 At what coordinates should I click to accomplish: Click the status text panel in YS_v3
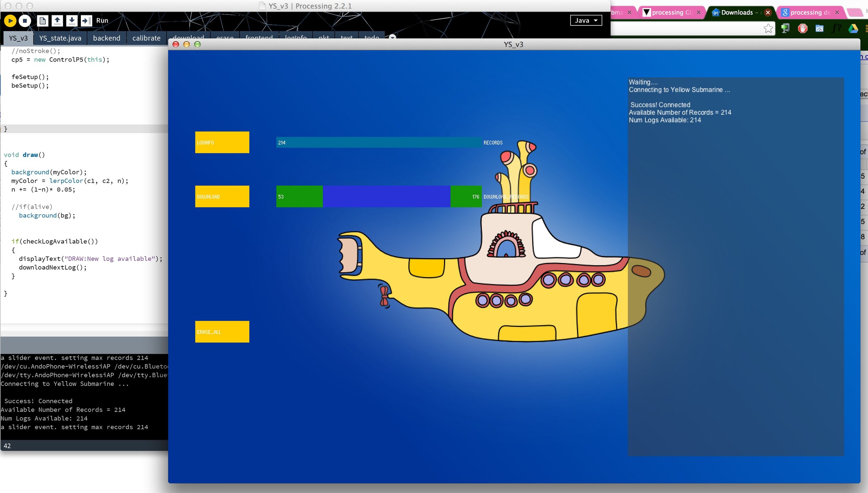tap(736, 266)
